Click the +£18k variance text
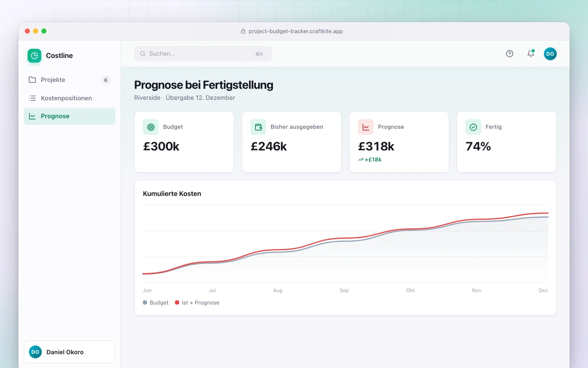The width and height of the screenshot is (588, 368). [373, 160]
